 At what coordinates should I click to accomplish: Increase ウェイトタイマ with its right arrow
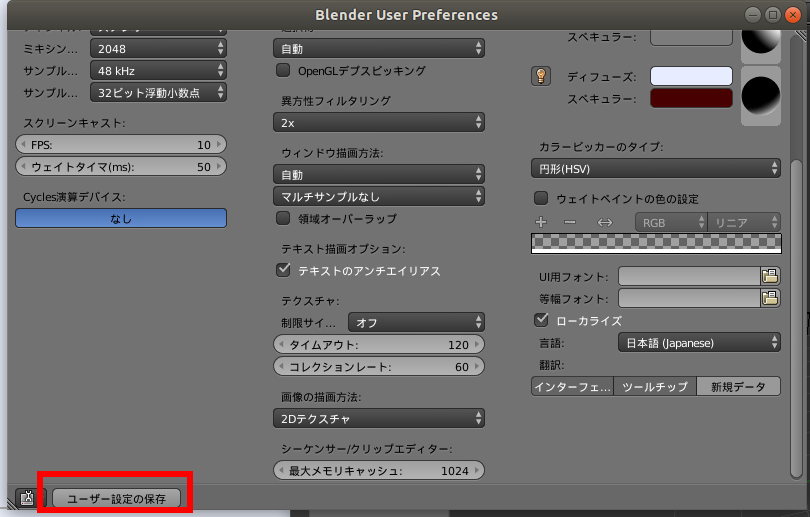tap(219, 166)
